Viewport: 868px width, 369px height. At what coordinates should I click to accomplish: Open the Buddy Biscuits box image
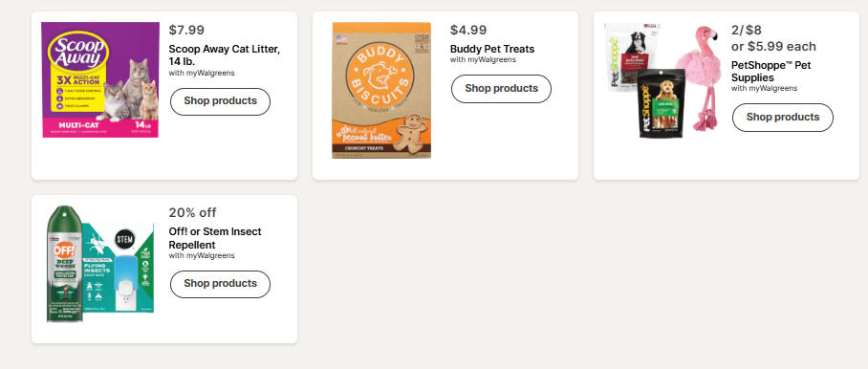[380, 90]
